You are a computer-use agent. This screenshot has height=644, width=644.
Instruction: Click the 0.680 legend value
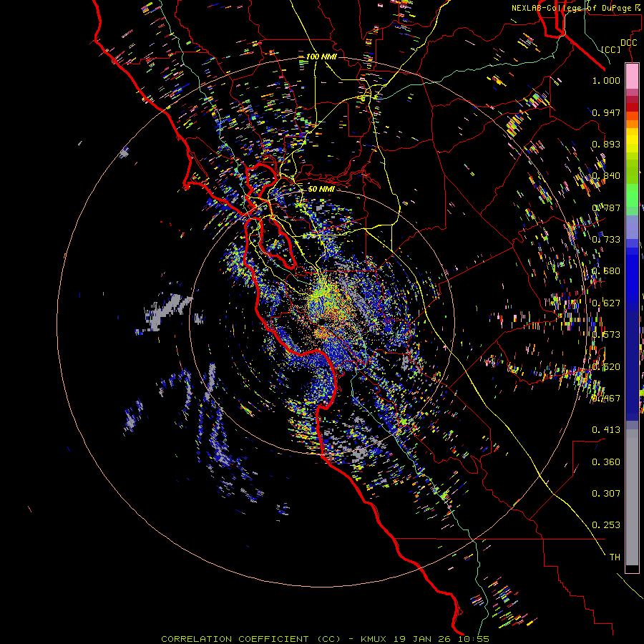pyautogui.click(x=606, y=271)
